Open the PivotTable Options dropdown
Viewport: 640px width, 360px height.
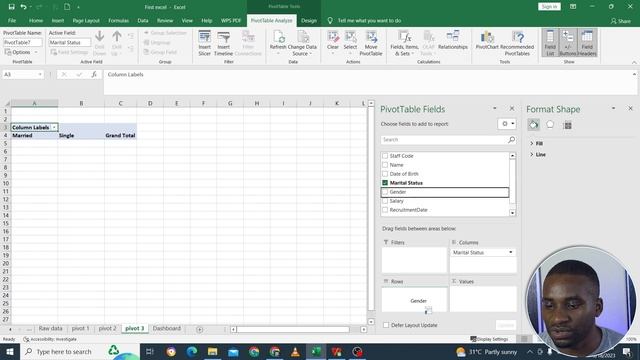(x=21, y=52)
